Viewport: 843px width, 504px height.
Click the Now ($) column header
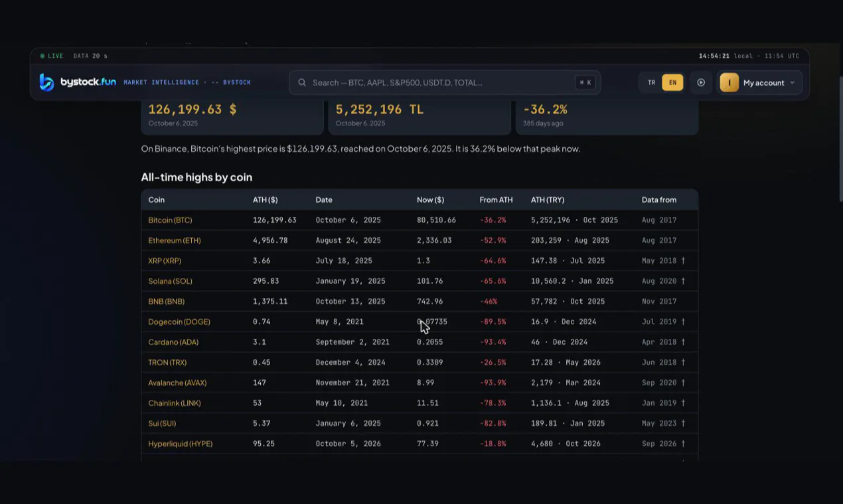click(x=430, y=200)
